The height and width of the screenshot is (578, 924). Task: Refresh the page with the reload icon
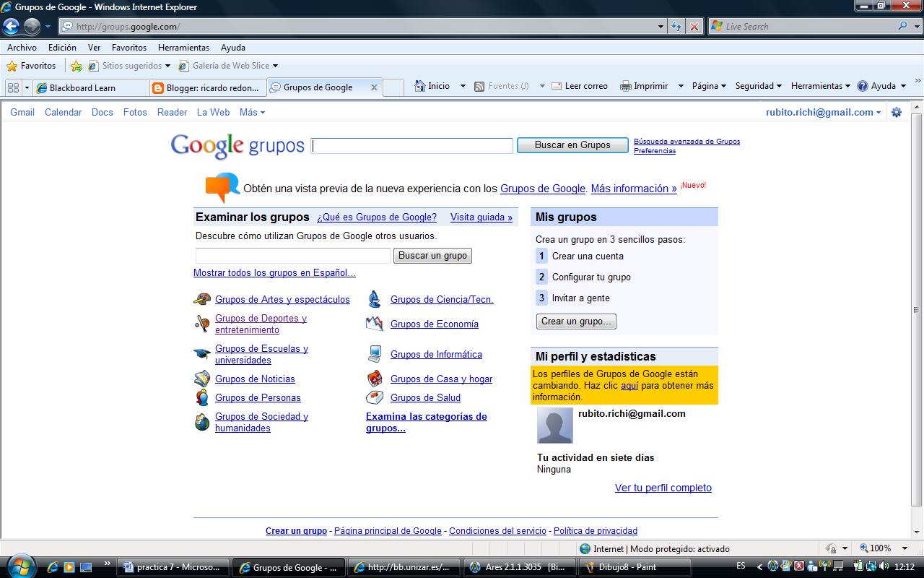pyautogui.click(x=676, y=26)
